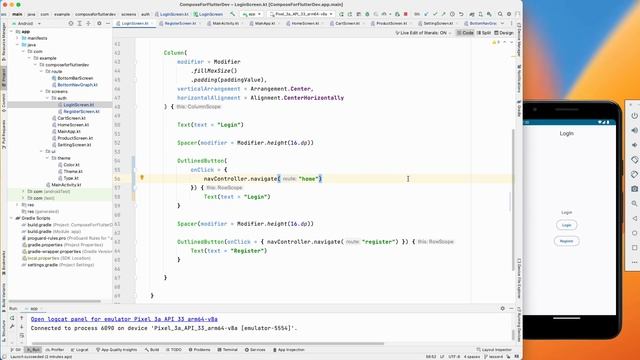Switch editor to Design view
Viewport: 640px width, 360px height.
click(504, 33)
